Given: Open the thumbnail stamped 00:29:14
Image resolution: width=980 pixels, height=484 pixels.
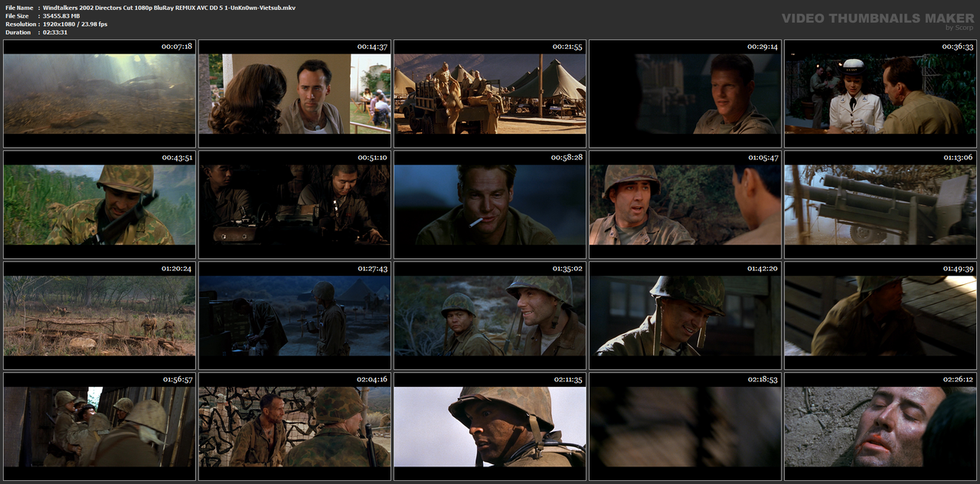Looking at the screenshot, I should (x=685, y=93).
